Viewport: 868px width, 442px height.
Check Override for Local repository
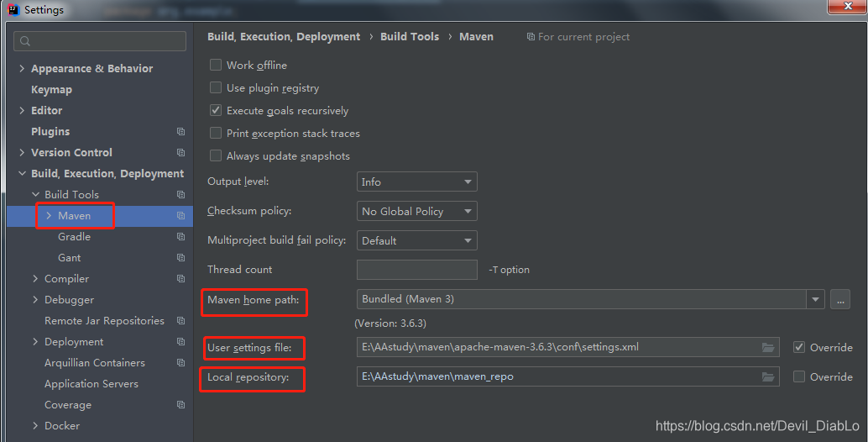(799, 376)
